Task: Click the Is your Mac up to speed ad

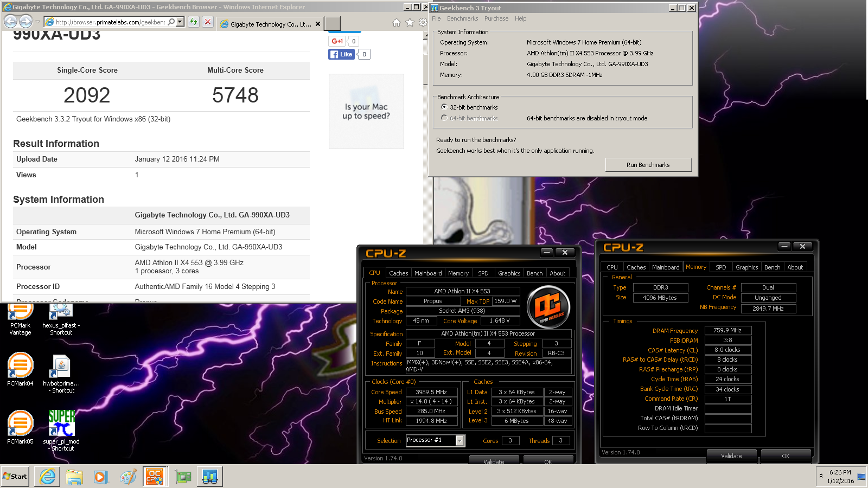Action: point(366,111)
